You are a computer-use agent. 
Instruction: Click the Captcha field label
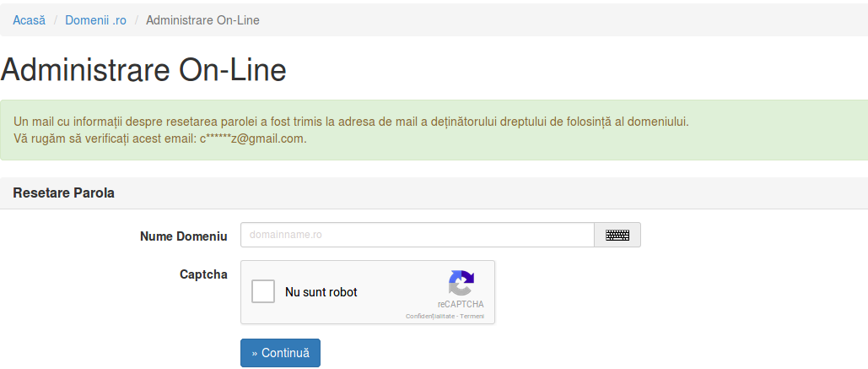pos(204,274)
